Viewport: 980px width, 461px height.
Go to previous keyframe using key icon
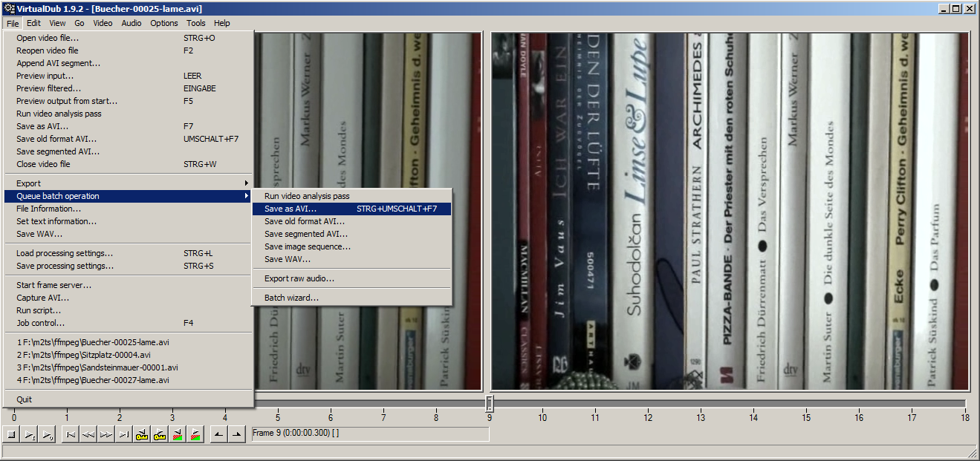[141, 434]
